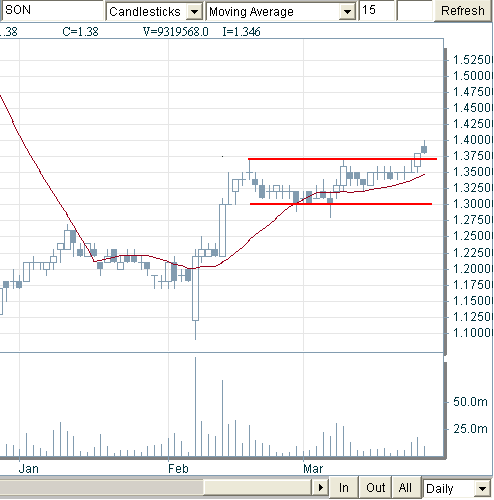
Task: Click the 25.0m volume axis label
Action: tap(470, 428)
